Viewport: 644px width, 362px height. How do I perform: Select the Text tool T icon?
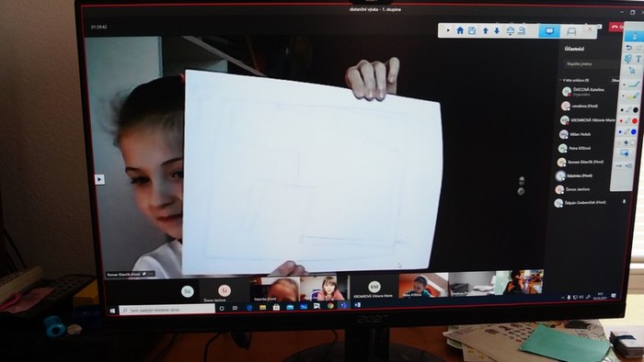638,59
